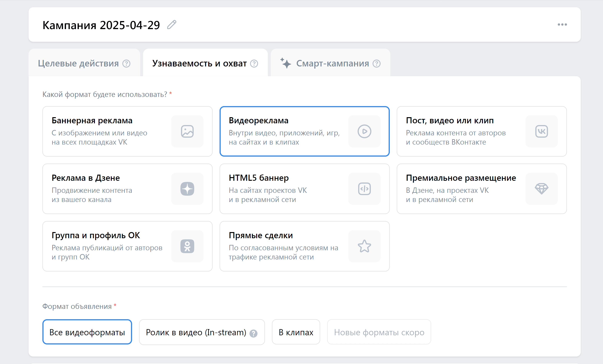Switch to the Узнаваемость и охват tab
This screenshot has width=603, height=364.
205,63
